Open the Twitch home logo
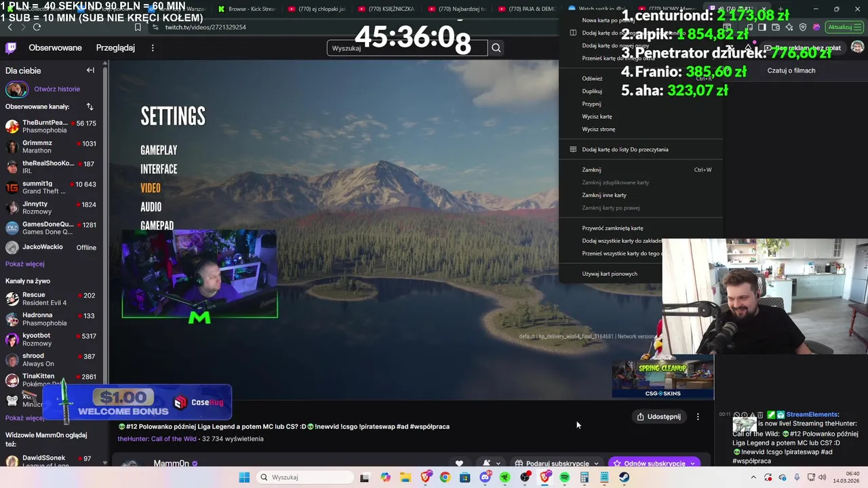Viewport: 868px width, 488px height. click(x=11, y=48)
